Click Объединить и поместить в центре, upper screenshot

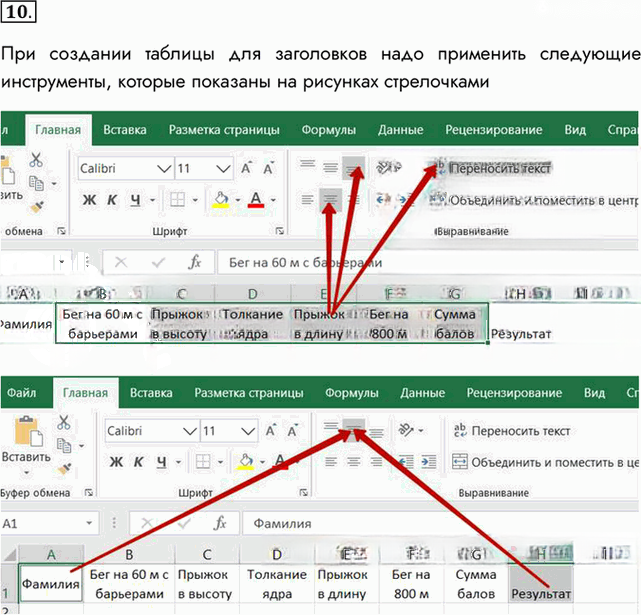pos(533,200)
